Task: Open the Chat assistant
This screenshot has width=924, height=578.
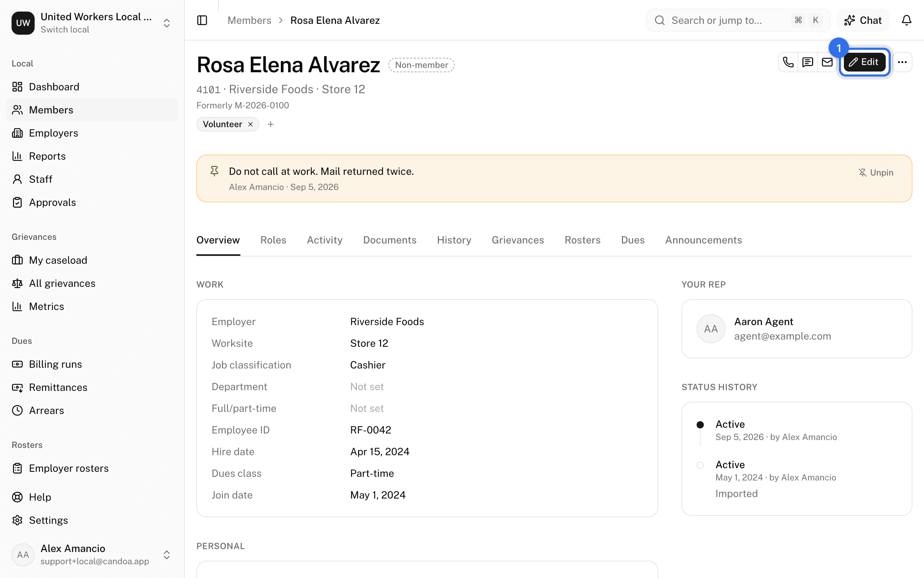Action: 863,20
